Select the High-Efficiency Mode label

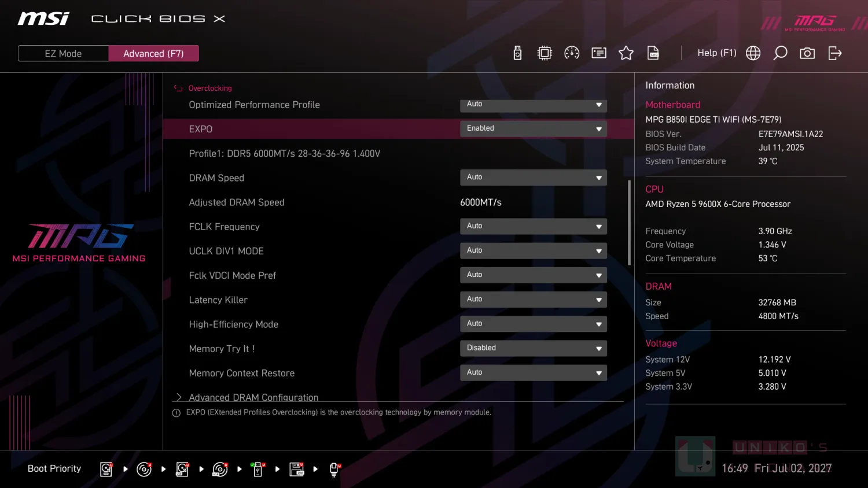point(234,324)
